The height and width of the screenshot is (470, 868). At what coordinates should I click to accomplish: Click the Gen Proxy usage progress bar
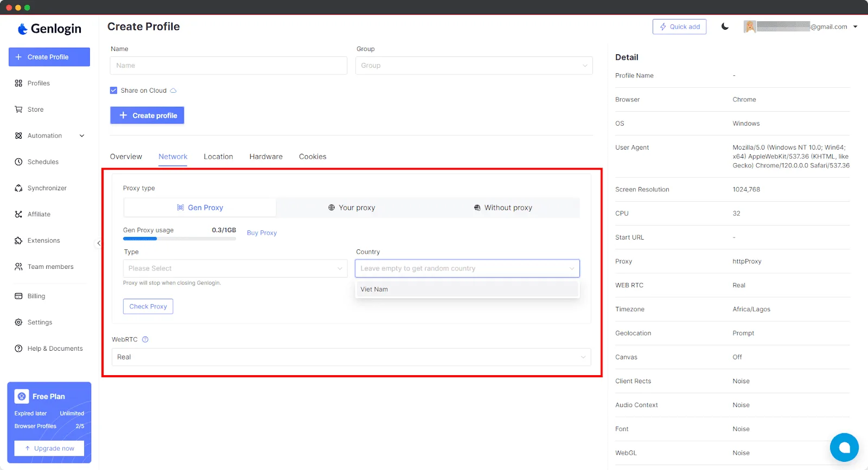[180, 239]
